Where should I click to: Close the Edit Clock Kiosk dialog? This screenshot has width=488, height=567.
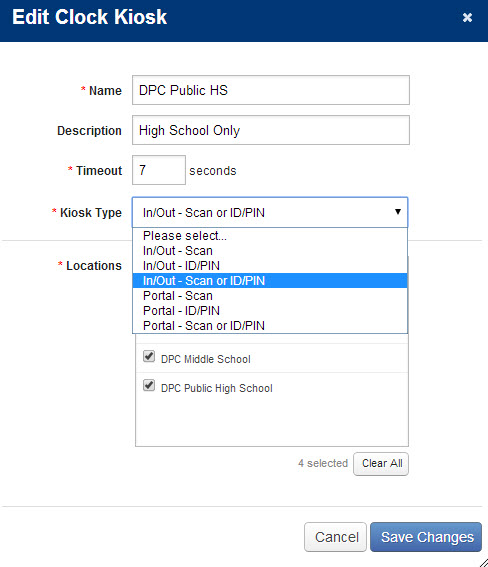tap(467, 17)
